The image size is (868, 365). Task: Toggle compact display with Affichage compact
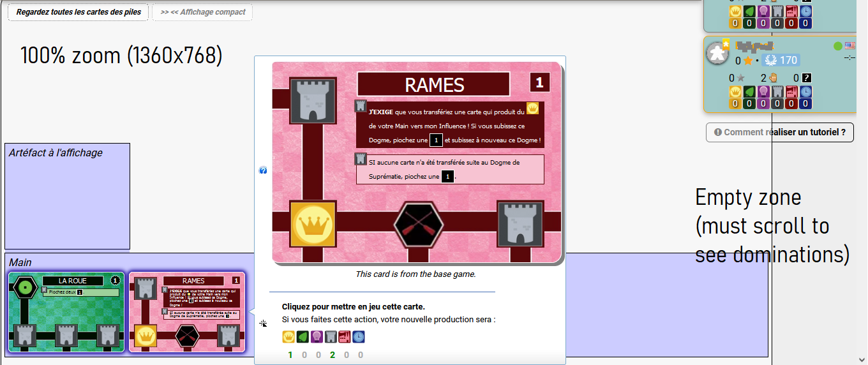[202, 12]
